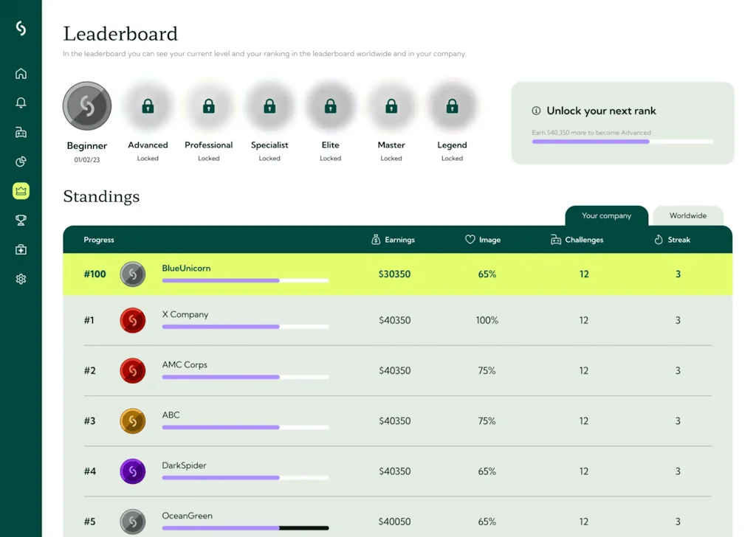Select the highlighted crown leaderboard icon
Viewport: 756px width, 537px height.
21,190
